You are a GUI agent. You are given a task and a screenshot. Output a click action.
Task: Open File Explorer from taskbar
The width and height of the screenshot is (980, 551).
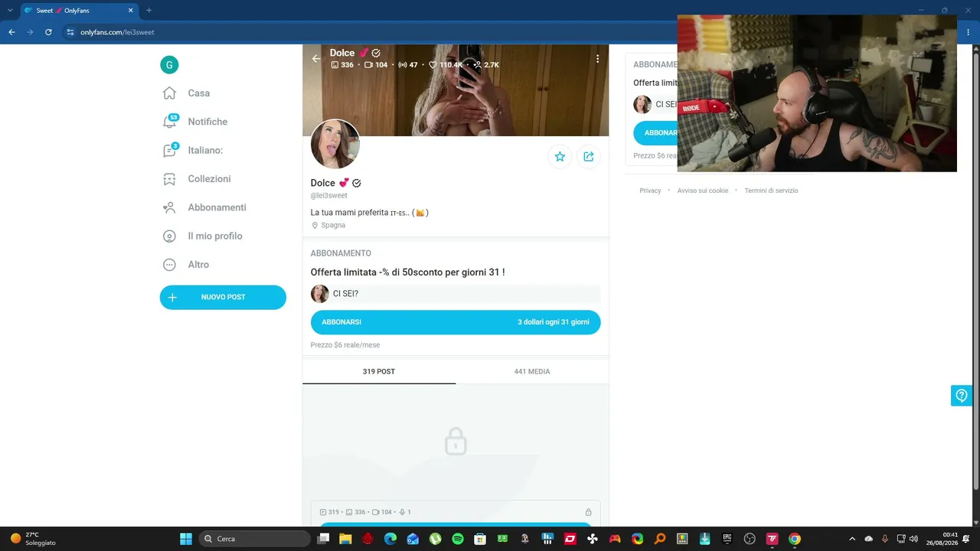[345, 539]
